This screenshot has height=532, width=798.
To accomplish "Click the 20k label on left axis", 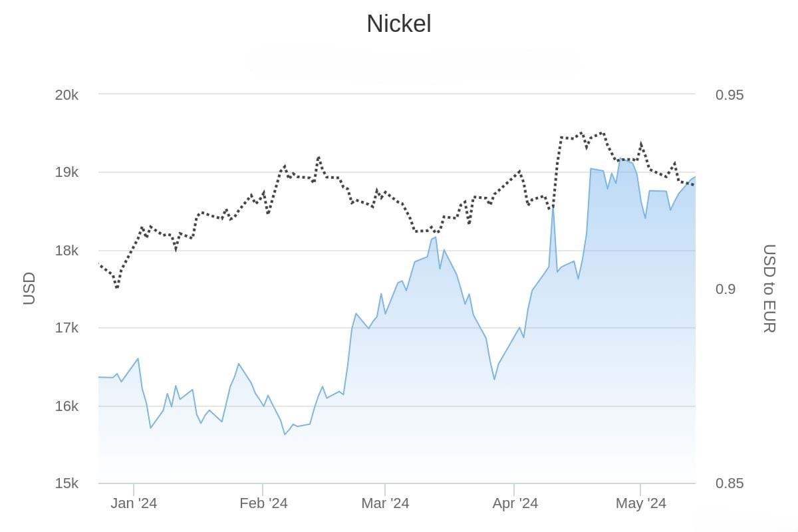I will coord(66,94).
